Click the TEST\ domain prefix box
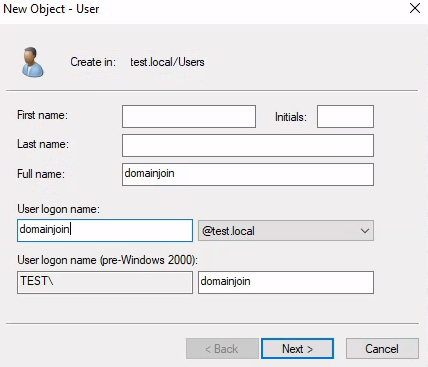428x367 pixels. coord(105,282)
